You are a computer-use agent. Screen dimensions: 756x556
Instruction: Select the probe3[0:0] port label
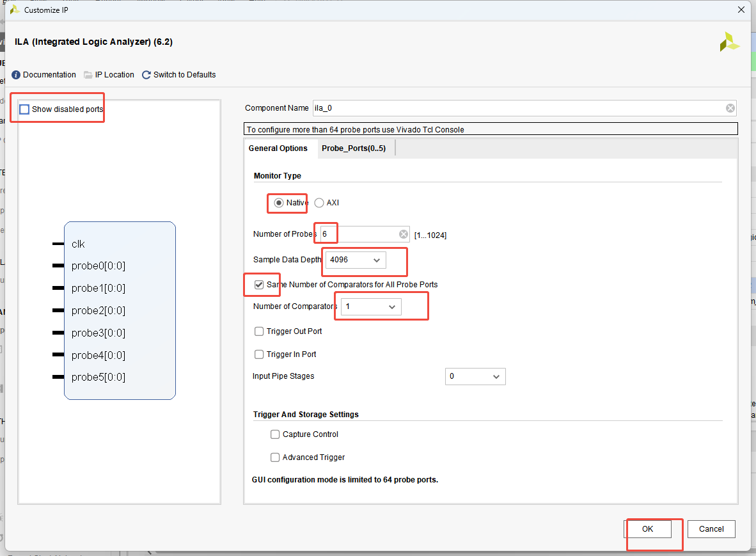click(x=98, y=333)
